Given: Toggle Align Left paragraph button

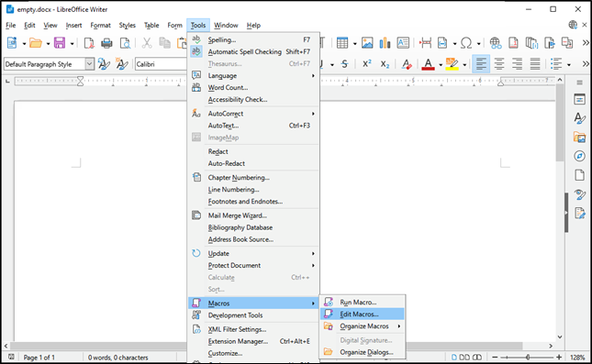Looking at the screenshot, I should tap(481, 64).
